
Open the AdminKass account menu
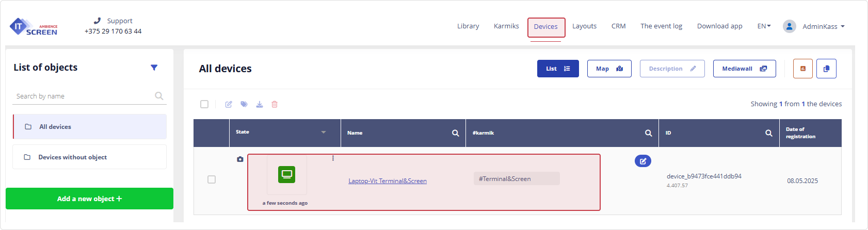pos(814,26)
